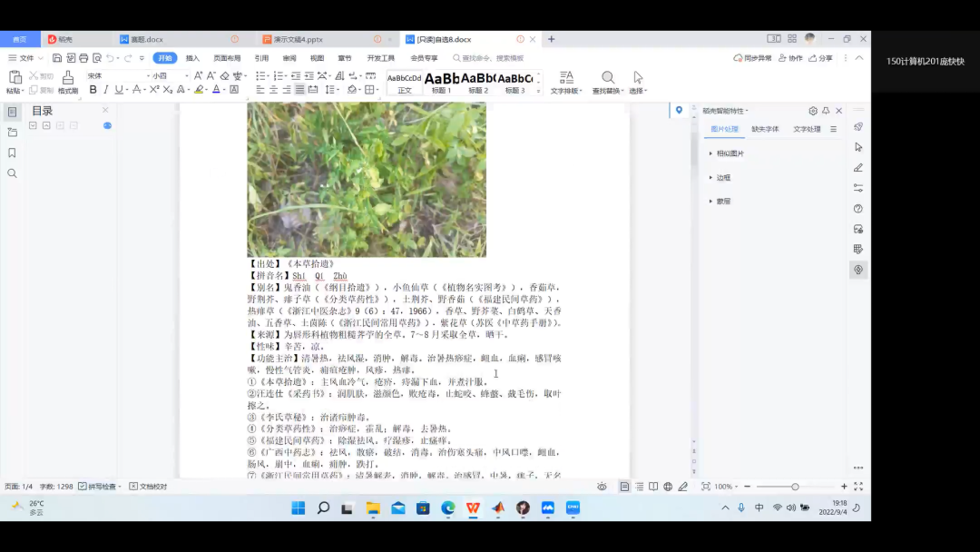Open the 文件 file menu
The height and width of the screenshot is (552, 980).
(x=25, y=58)
